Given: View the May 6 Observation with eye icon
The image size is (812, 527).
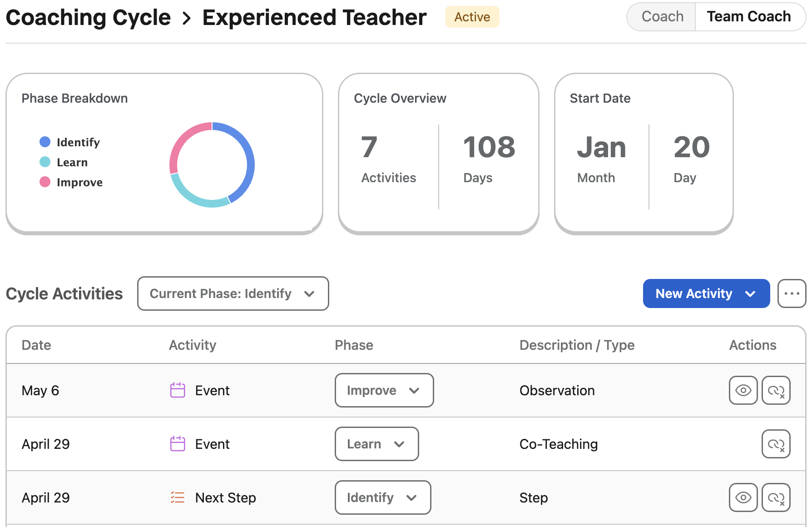Looking at the screenshot, I should pos(743,390).
